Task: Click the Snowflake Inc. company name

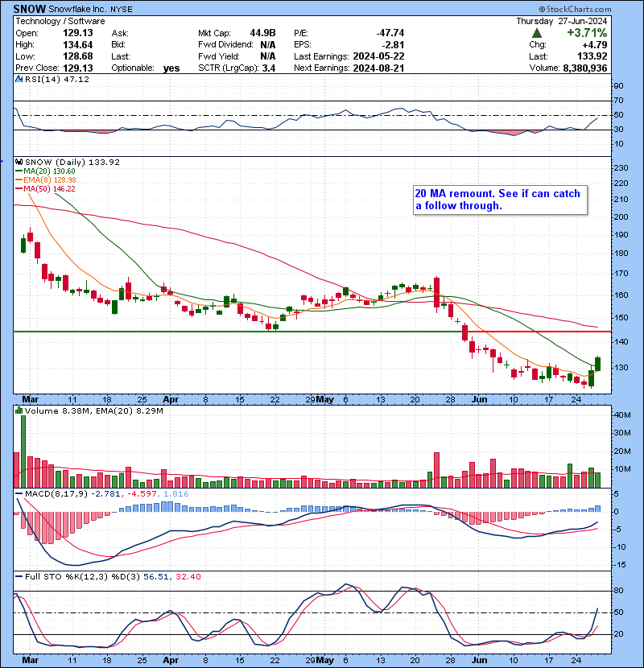Action: click(x=77, y=9)
